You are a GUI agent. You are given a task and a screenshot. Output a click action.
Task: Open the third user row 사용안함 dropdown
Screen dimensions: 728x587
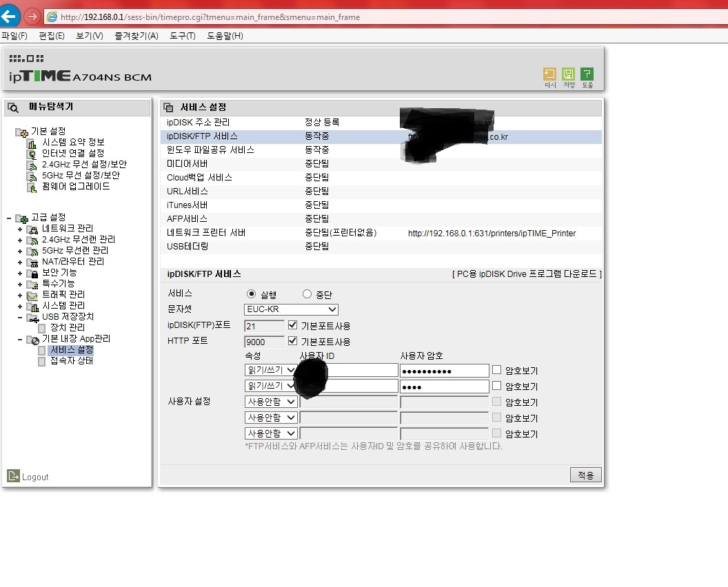tap(271, 402)
